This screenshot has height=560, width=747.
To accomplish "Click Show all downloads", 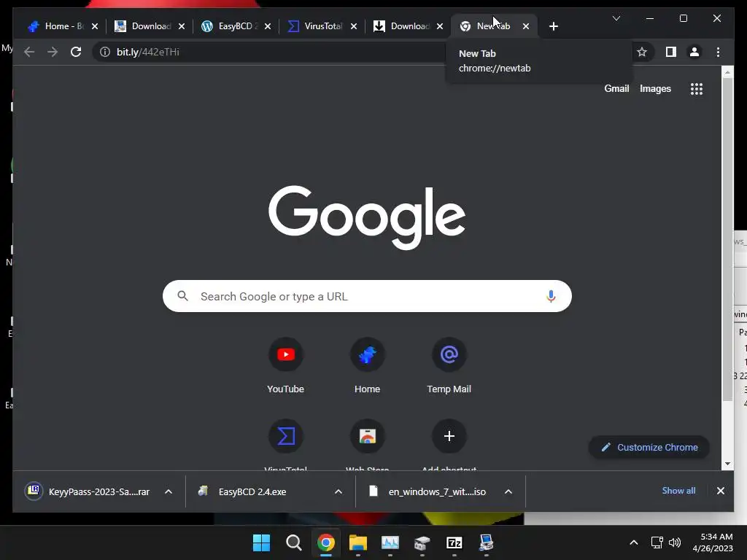I will (x=678, y=491).
